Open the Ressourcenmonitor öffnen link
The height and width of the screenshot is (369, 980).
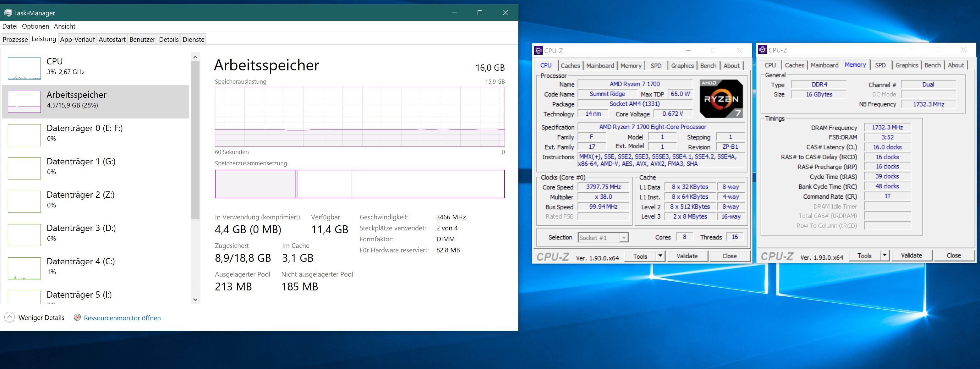[x=122, y=318]
